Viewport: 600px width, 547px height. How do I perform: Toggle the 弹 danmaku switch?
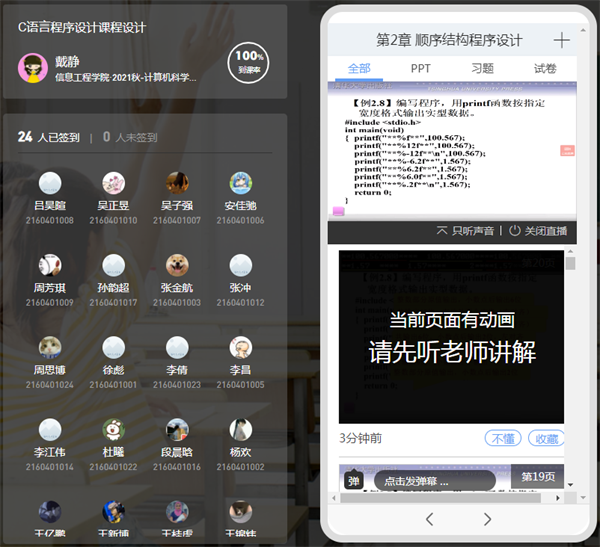click(x=353, y=481)
